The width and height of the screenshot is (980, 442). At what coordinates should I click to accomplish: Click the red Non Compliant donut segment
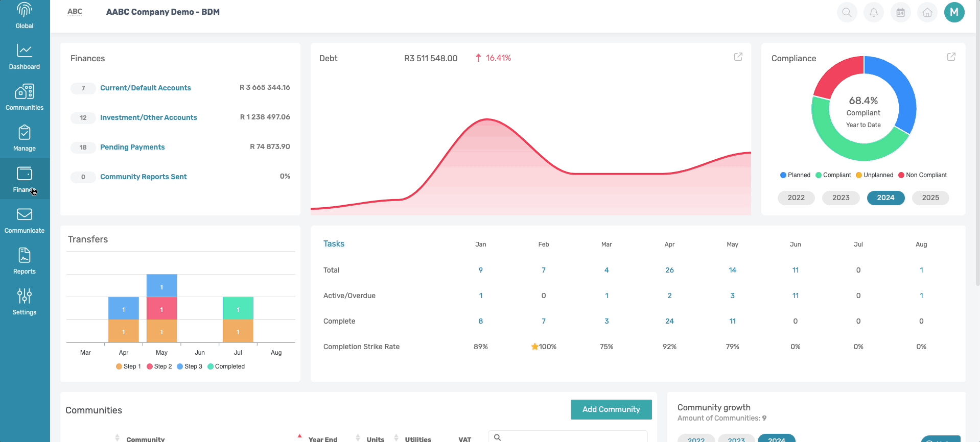837,75
